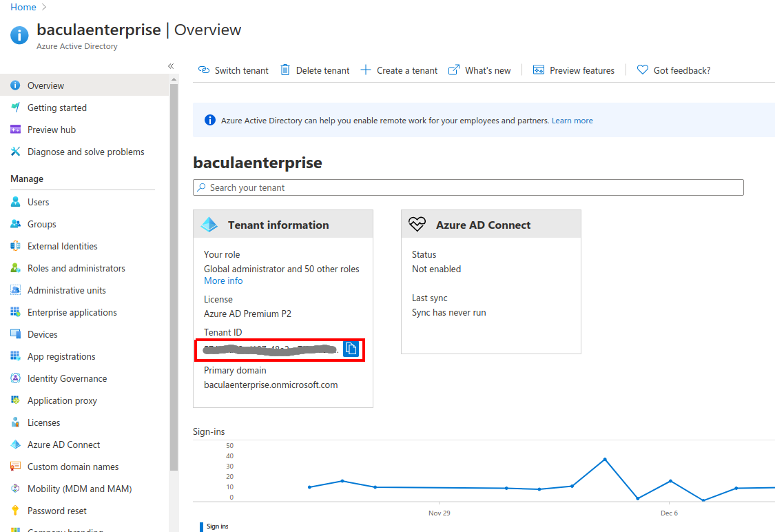Click the External Identities icon
The height and width of the screenshot is (532, 775).
[x=15, y=246]
